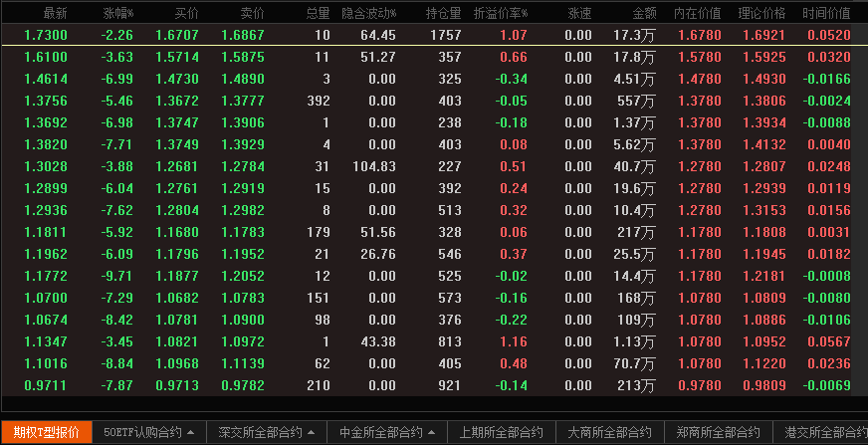This screenshot has width=868, height=445.
Task: Sort by the 卖价 column header
Action: click(253, 13)
